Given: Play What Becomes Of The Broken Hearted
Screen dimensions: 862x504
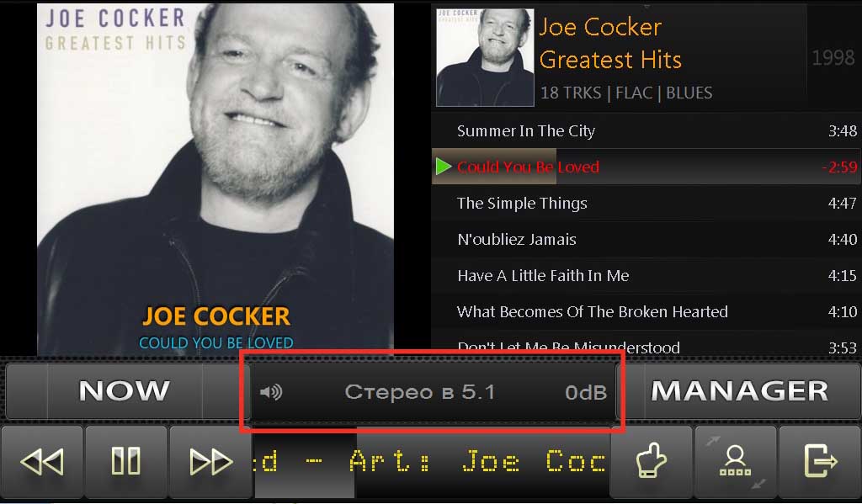Looking at the screenshot, I should (x=646, y=312).
